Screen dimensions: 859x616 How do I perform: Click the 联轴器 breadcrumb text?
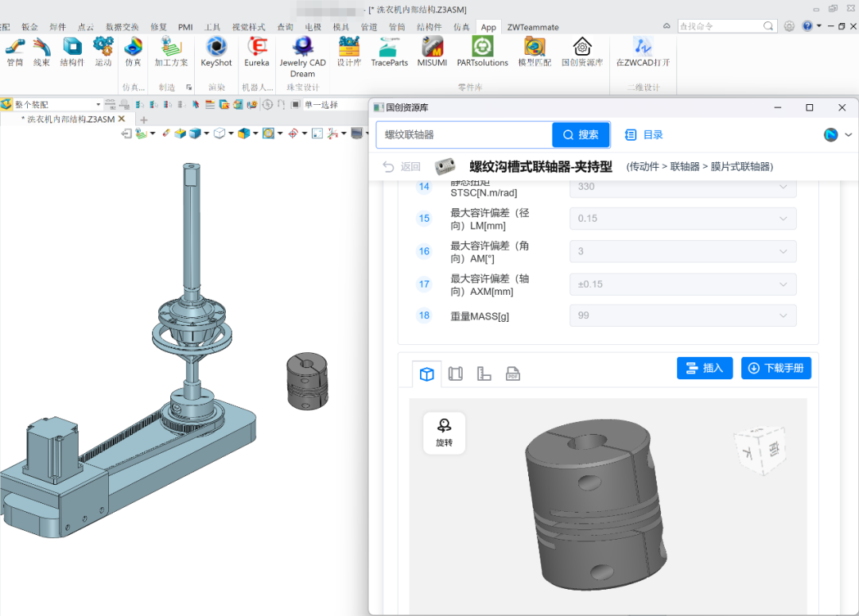[685, 166]
